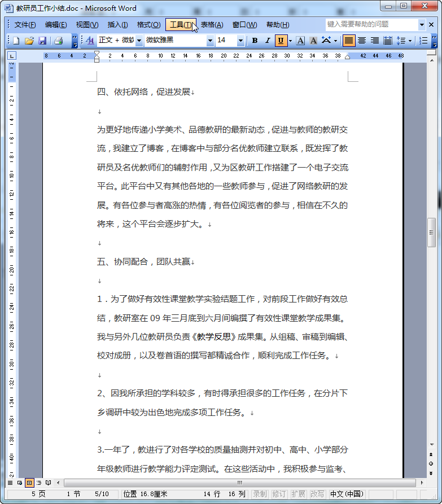The height and width of the screenshot is (504, 442).
Task: Toggle justify alignment
Action: click(x=349, y=41)
